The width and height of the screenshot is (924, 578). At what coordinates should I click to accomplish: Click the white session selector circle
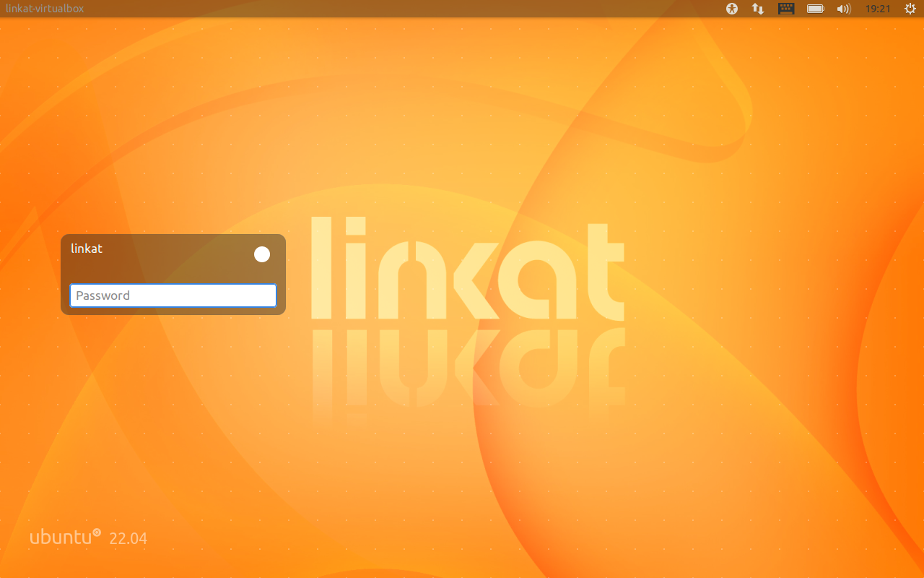pyautogui.click(x=262, y=254)
